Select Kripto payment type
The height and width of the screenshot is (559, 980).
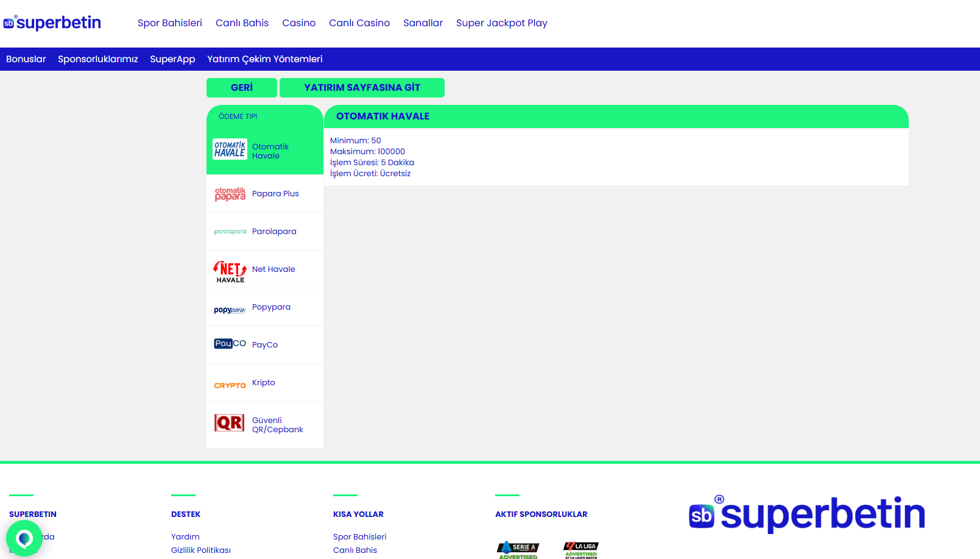[x=265, y=383]
